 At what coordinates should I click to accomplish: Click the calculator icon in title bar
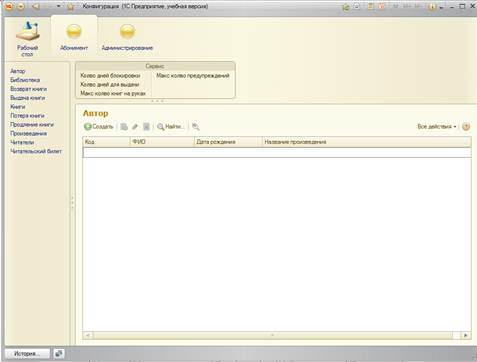(x=370, y=6)
